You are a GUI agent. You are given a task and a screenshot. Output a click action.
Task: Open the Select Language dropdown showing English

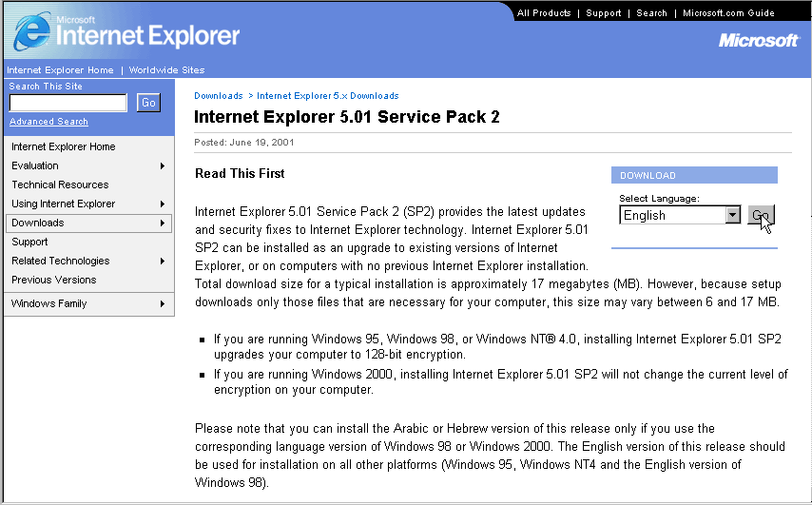click(x=680, y=215)
